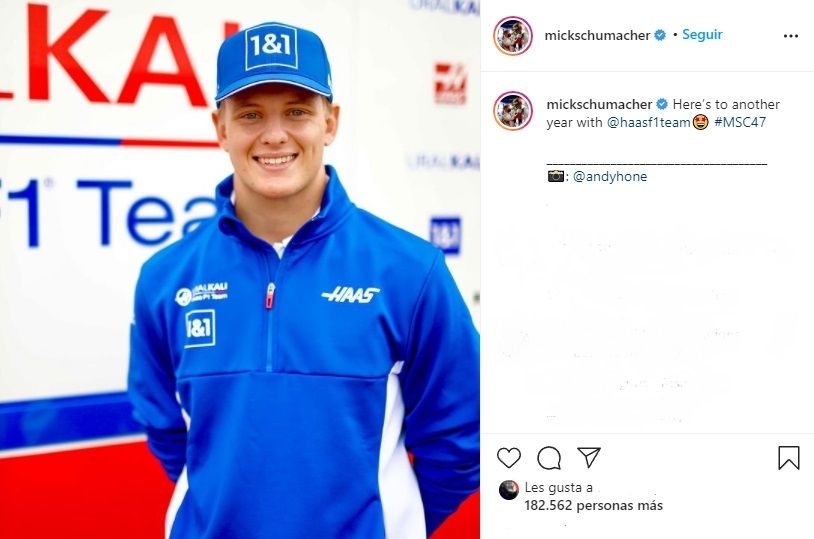Click the caption's blue verified checkmark
Screen dimensions: 814x539
click(662, 104)
